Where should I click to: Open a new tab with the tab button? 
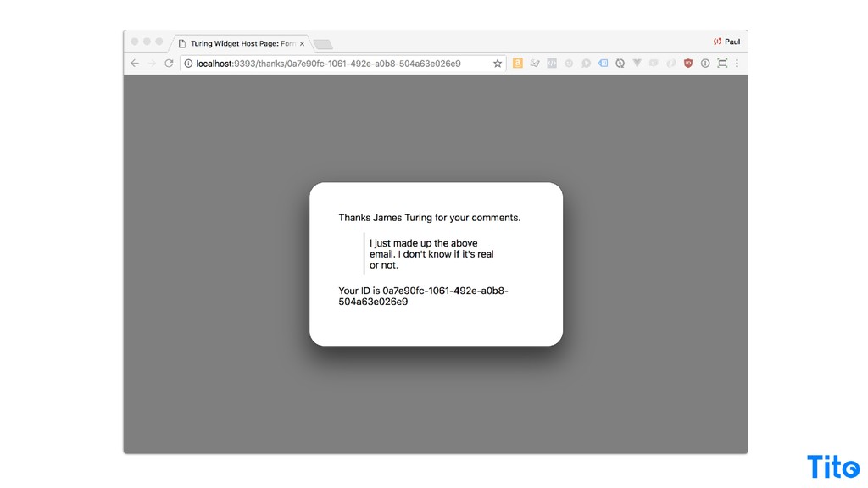tap(323, 44)
